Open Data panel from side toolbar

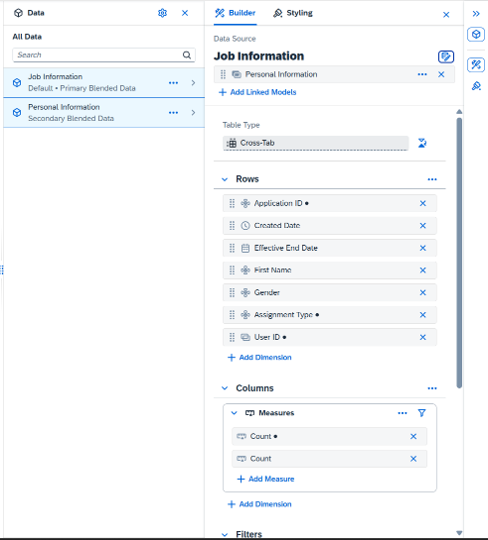476,34
